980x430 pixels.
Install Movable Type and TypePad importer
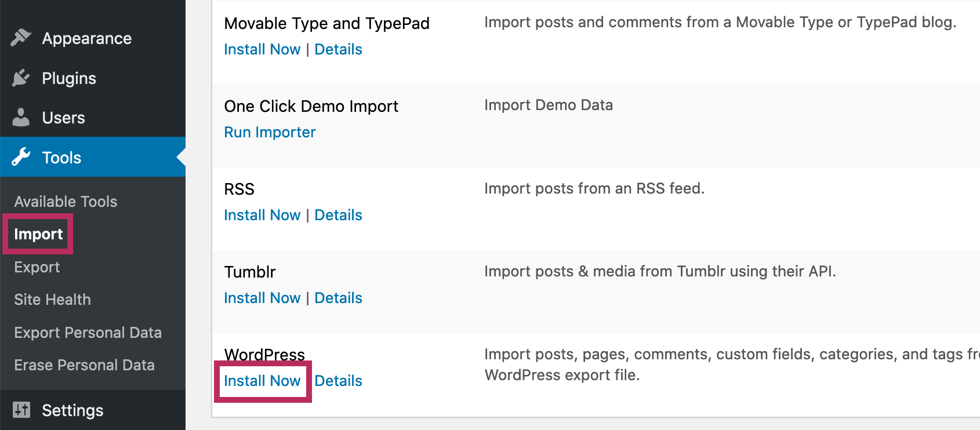pyautogui.click(x=262, y=49)
